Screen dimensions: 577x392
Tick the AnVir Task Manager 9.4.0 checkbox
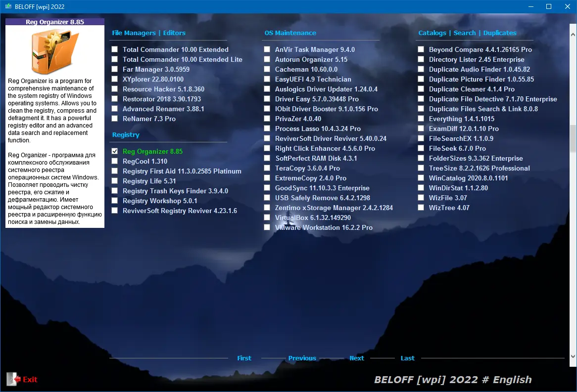[x=267, y=49]
